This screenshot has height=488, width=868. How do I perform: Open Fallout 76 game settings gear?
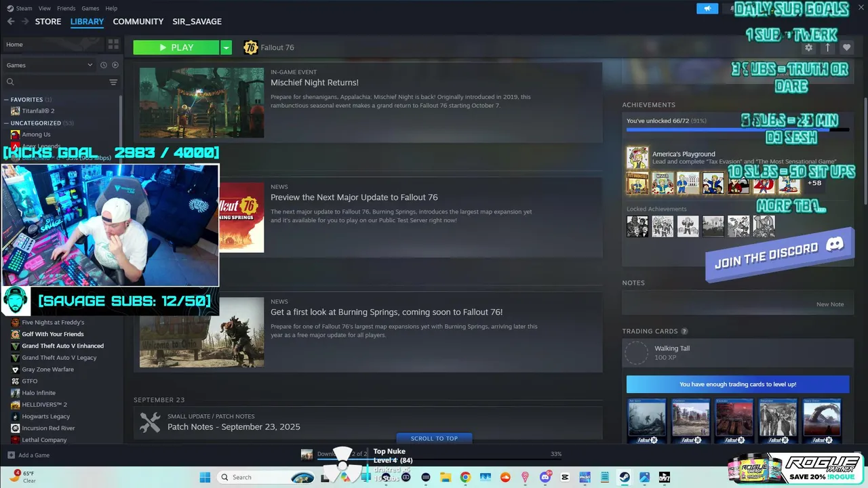click(808, 47)
